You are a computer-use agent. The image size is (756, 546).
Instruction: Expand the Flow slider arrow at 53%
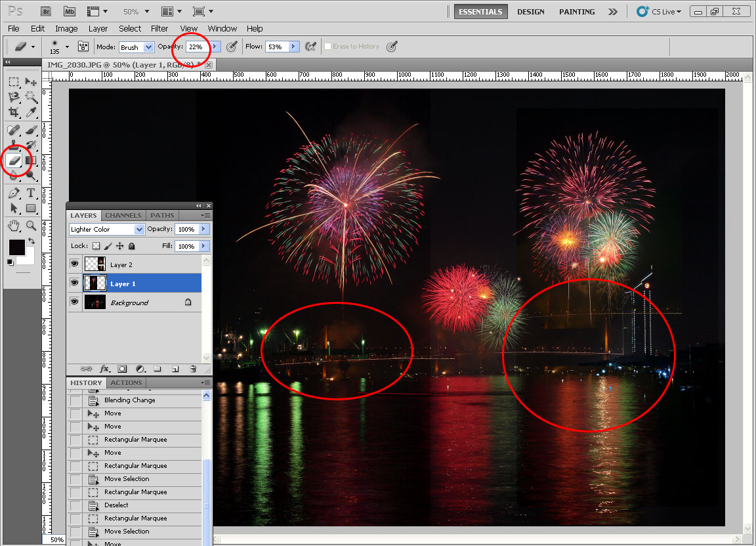click(293, 47)
